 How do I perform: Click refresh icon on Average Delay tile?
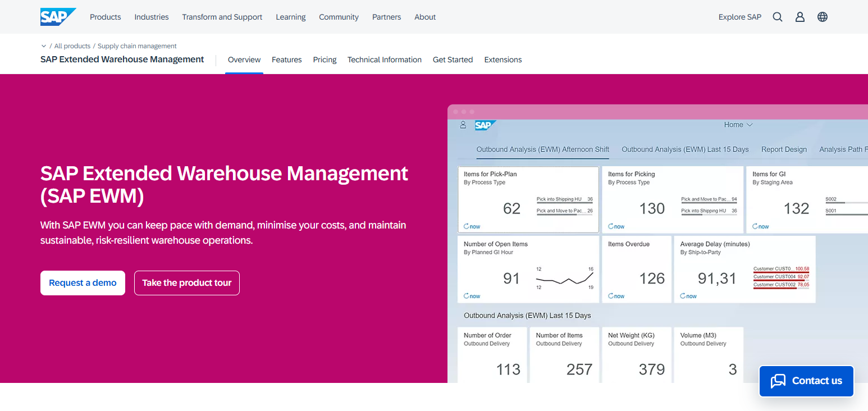683,296
